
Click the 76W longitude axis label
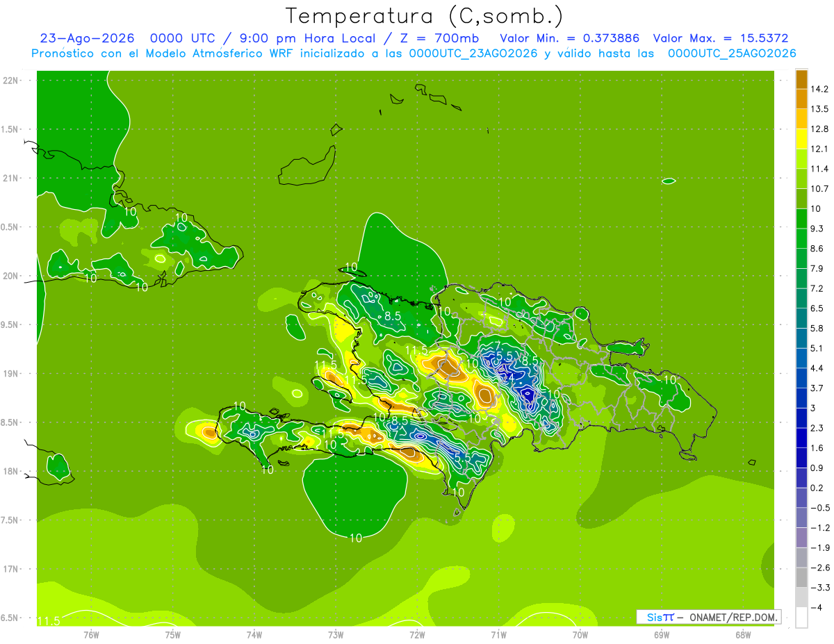click(91, 635)
